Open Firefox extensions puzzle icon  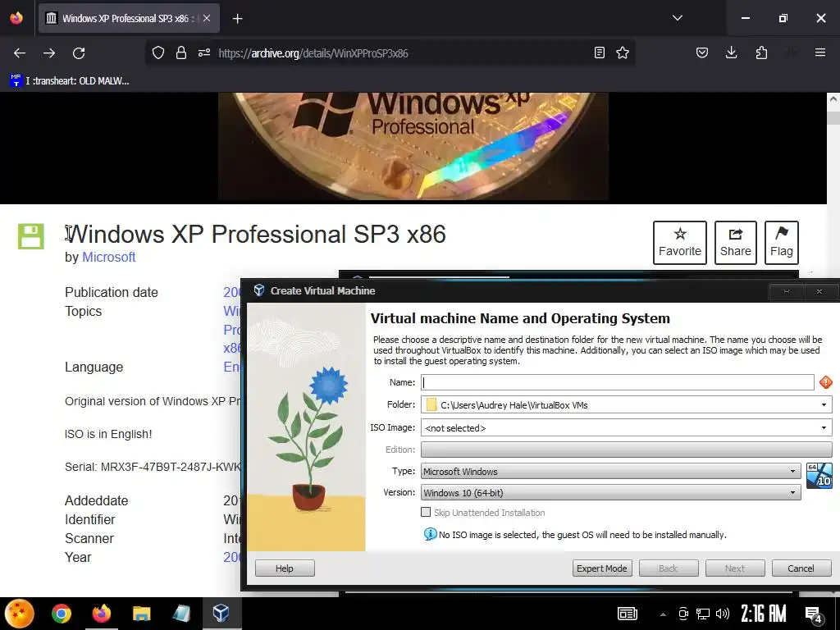click(761, 53)
